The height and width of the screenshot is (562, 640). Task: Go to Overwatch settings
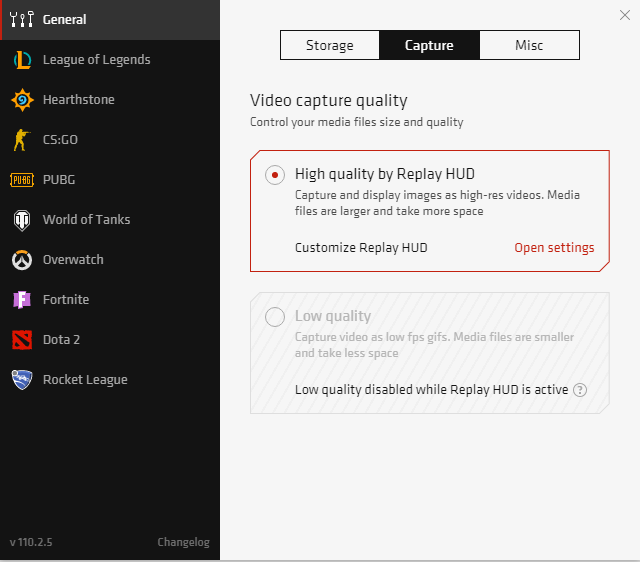[110, 260]
